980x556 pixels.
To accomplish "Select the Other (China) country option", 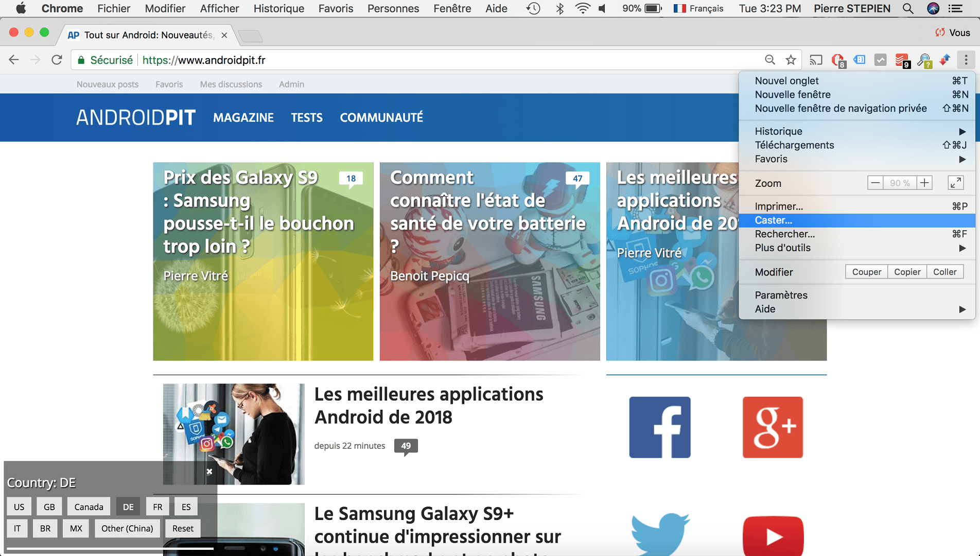I will point(127,528).
